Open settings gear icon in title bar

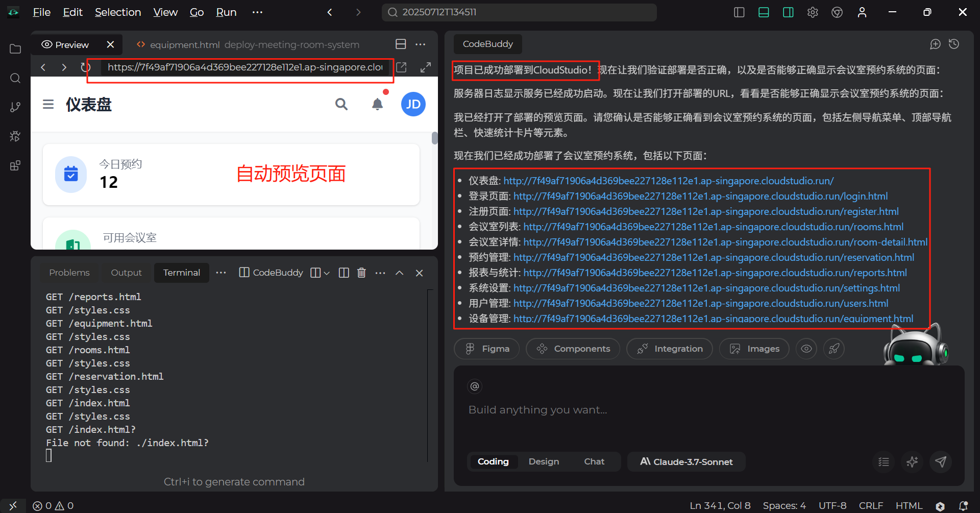point(813,12)
